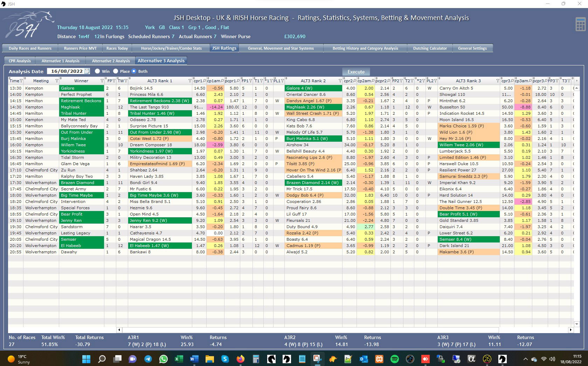The image size is (588, 366).
Task: Open Firefox from the taskbar
Action: point(240,359)
